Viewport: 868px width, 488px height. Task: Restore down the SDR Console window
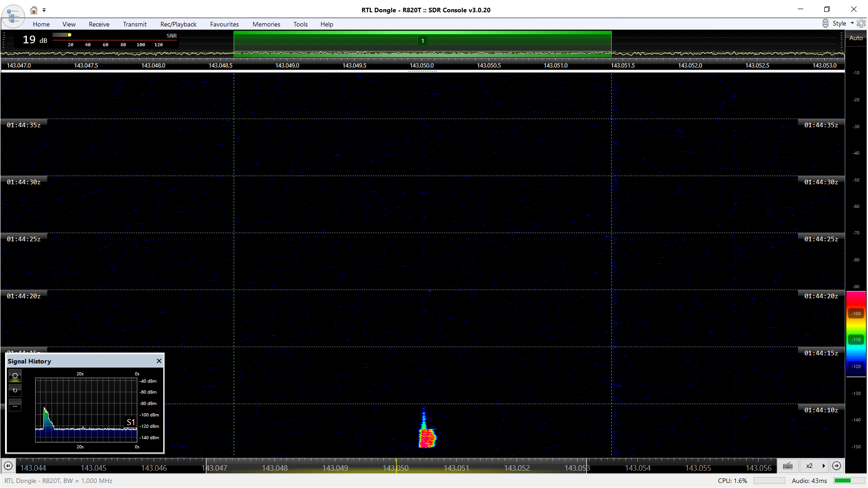pyautogui.click(x=827, y=9)
